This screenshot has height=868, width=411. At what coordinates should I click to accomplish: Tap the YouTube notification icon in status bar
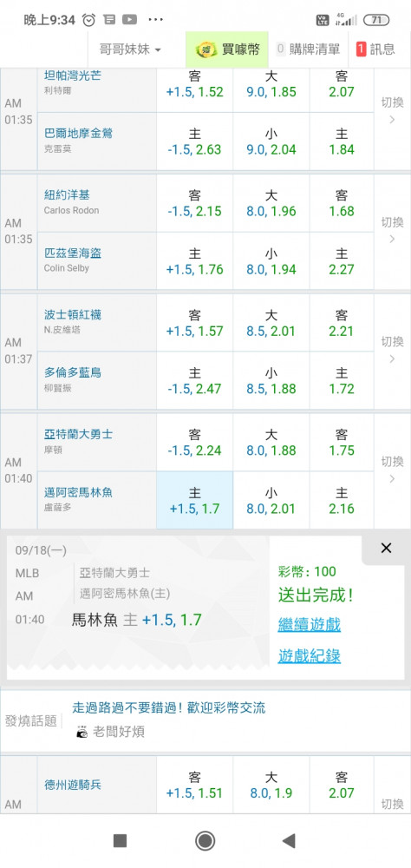[129, 20]
